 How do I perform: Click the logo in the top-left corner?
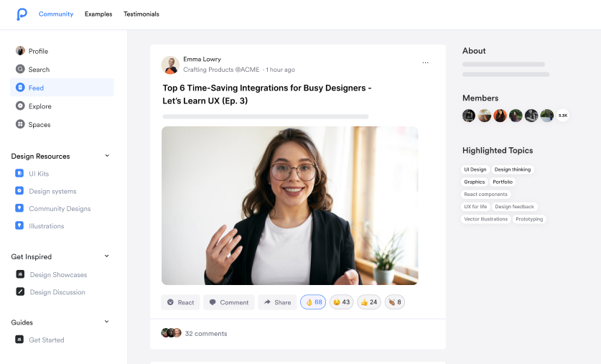tap(22, 14)
